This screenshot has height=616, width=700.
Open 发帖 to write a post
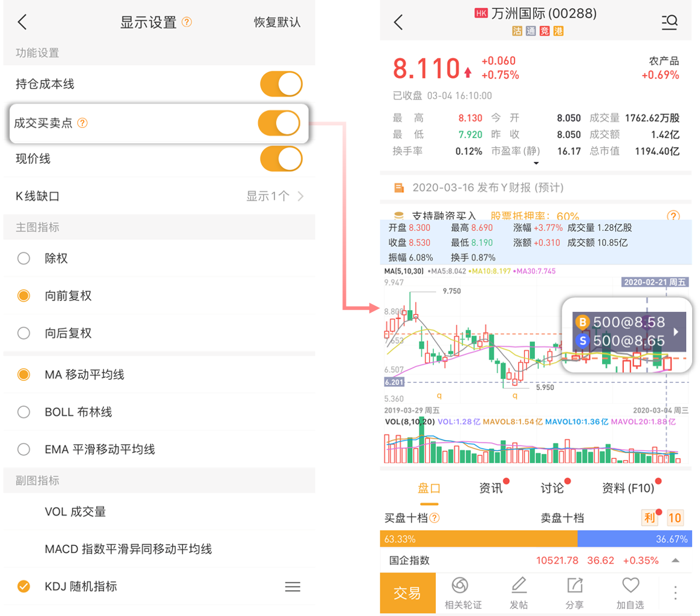point(519,593)
